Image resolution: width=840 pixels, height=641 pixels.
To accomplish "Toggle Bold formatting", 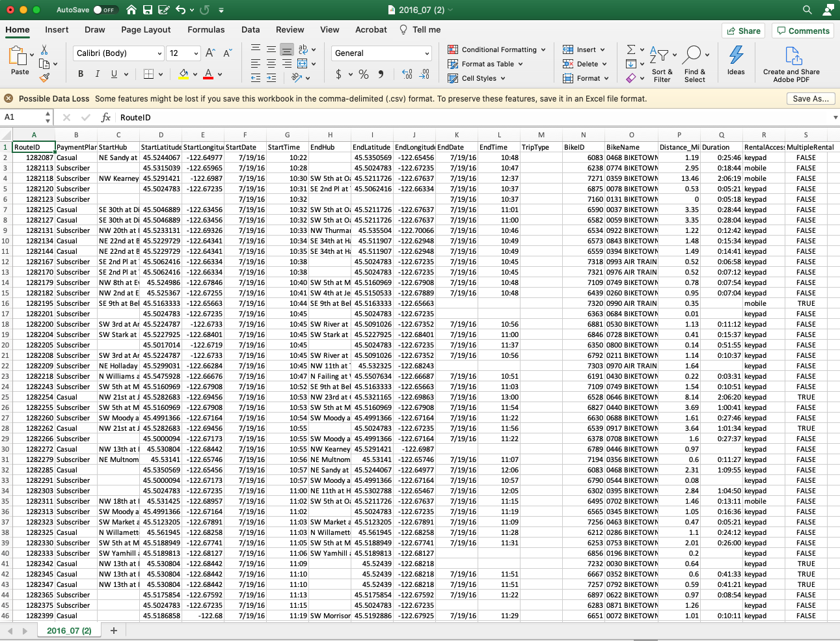I will 81,74.
